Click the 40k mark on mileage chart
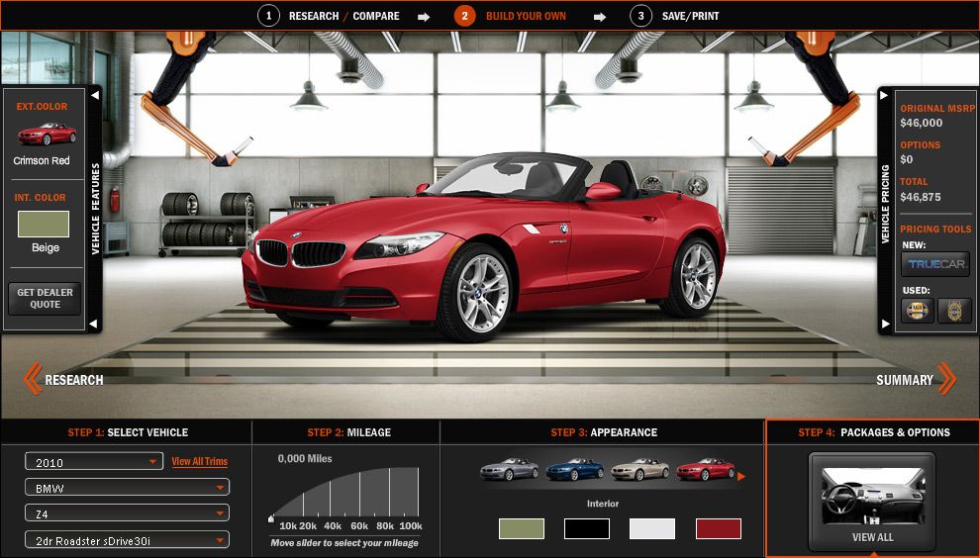 pos(333,526)
